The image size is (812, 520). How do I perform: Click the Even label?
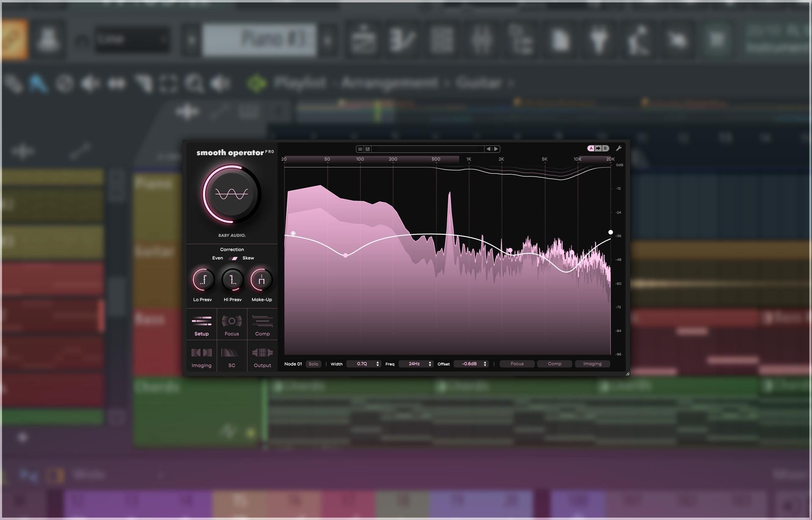pos(217,258)
